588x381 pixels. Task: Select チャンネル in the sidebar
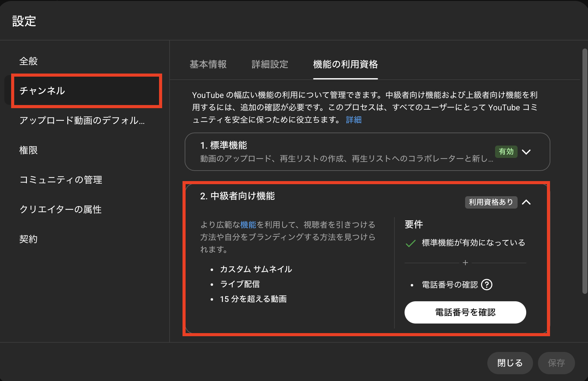(x=42, y=91)
